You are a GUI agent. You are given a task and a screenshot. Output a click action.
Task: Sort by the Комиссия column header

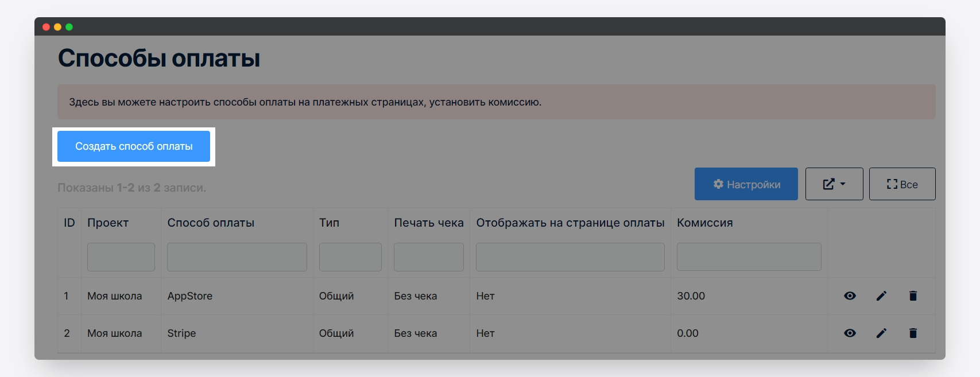pos(704,223)
